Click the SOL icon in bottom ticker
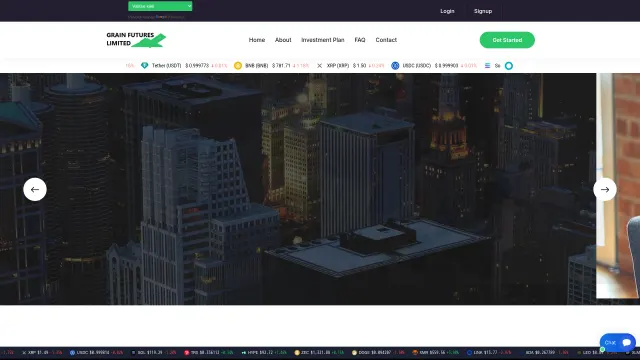The height and width of the screenshot is (360, 640). (133, 353)
